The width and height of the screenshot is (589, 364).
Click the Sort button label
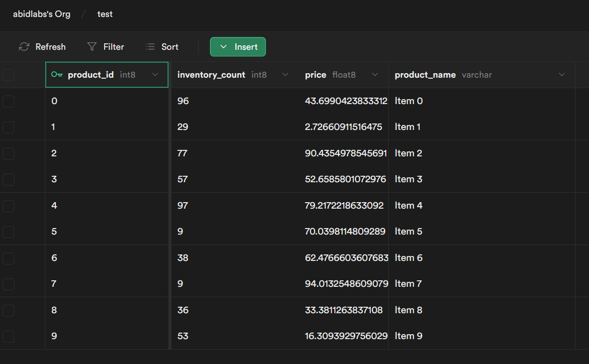[x=169, y=47]
